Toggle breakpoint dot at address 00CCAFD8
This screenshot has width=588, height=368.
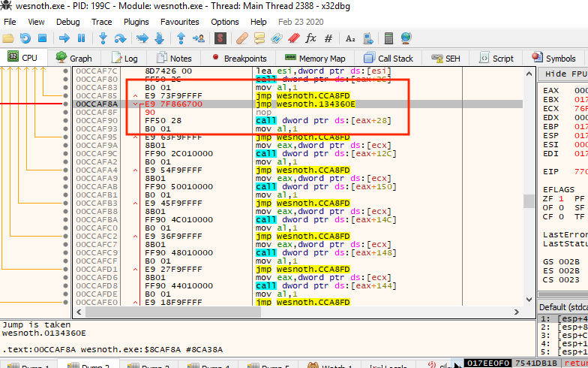coord(66,285)
